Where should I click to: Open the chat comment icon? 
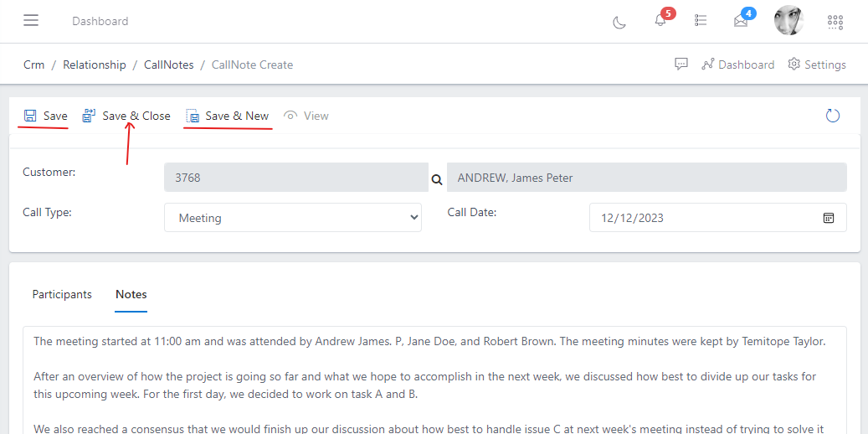click(x=681, y=65)
